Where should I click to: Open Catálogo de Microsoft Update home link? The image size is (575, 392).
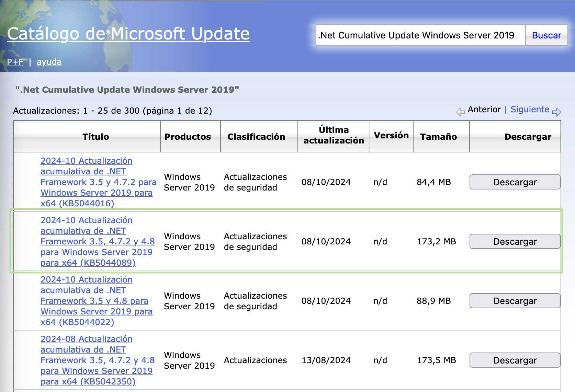(x=128, y=34)
